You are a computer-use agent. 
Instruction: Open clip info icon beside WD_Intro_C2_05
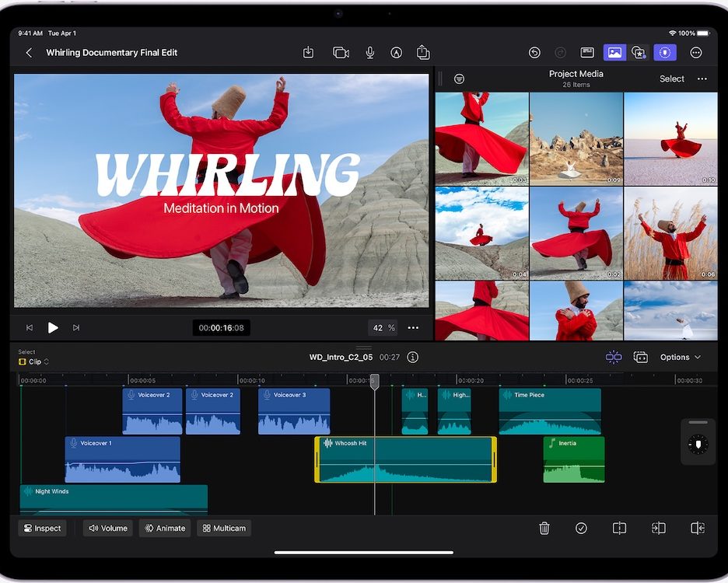(x=413, y=358)
